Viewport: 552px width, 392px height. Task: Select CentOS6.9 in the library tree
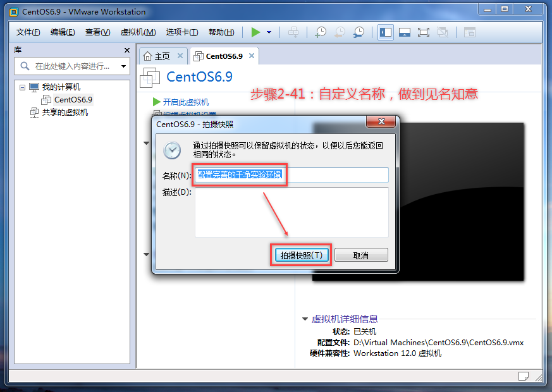tap(73, 100)
